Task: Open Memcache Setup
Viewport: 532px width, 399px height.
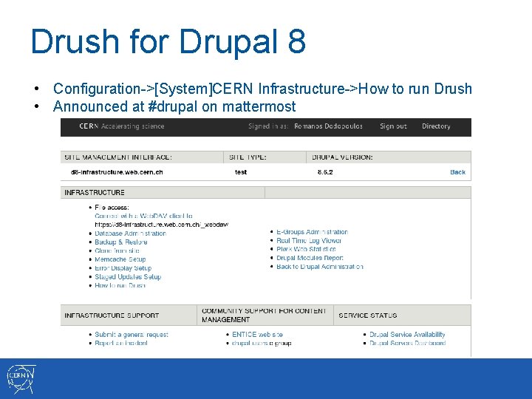Action: [120, 259]
